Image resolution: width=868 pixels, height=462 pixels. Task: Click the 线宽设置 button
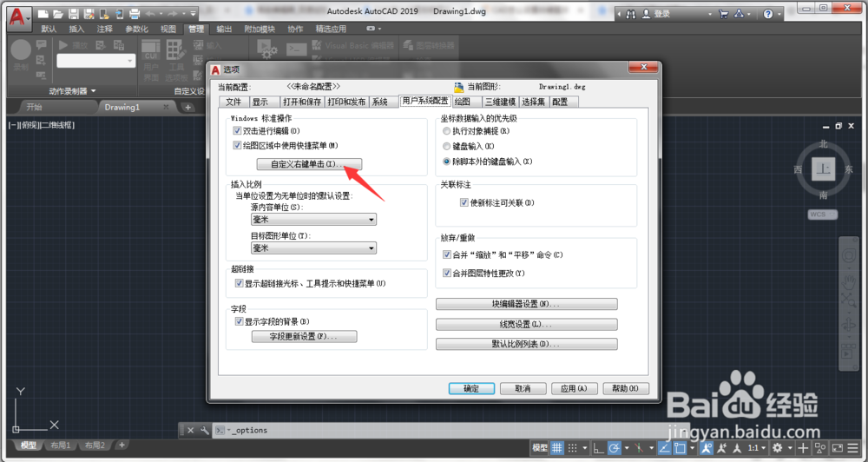tap(527, 324)
